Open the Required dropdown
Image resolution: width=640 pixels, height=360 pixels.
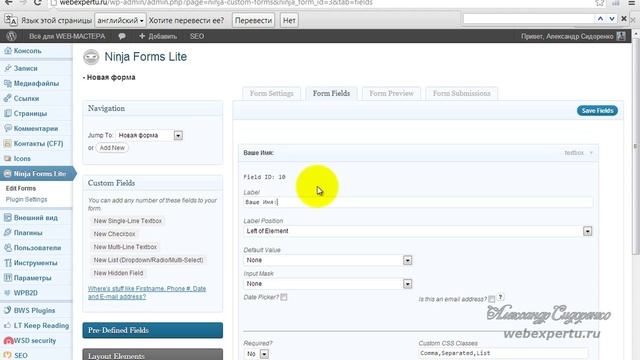point(257,354)
